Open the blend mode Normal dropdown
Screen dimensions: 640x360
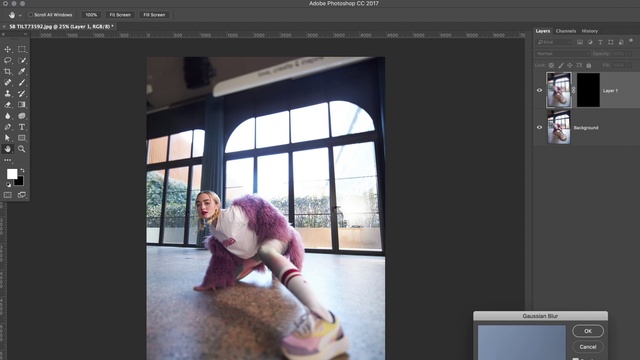click(x=562, y=53)
